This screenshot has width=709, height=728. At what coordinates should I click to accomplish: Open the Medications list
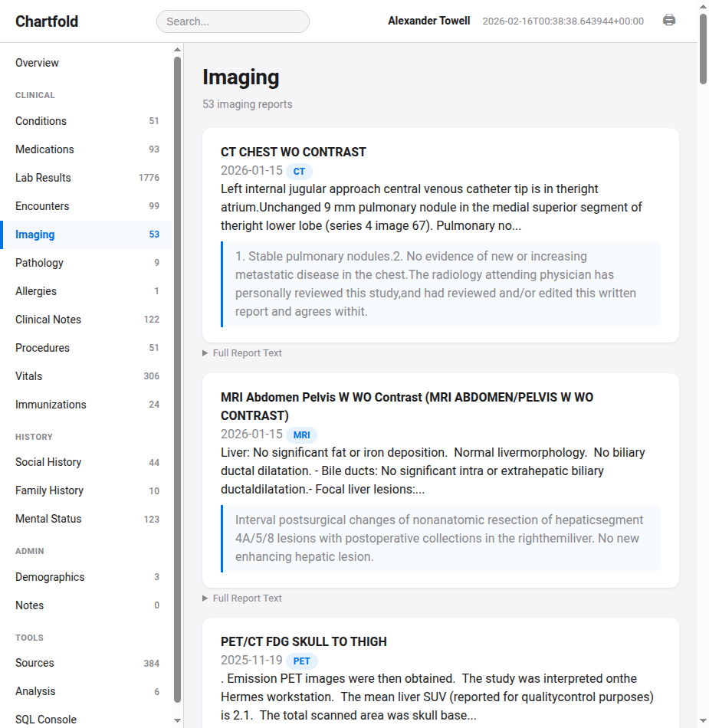[x=44, y=149]
